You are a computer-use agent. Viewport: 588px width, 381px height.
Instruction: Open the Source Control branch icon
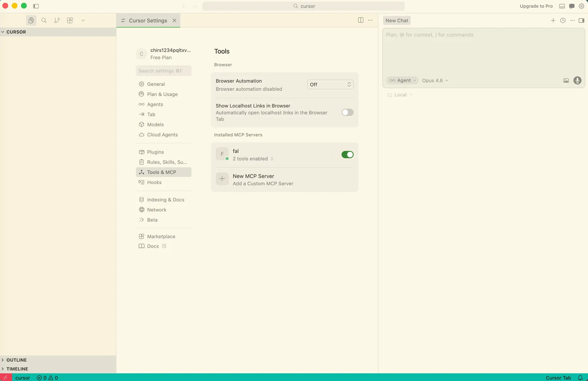pos(57,21)
